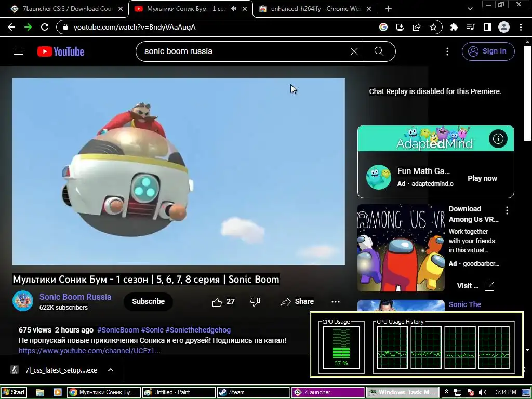Viewport: 532px width, 399px height.
Task: Click the Google icon in address bar
Action: coord(383,27)
